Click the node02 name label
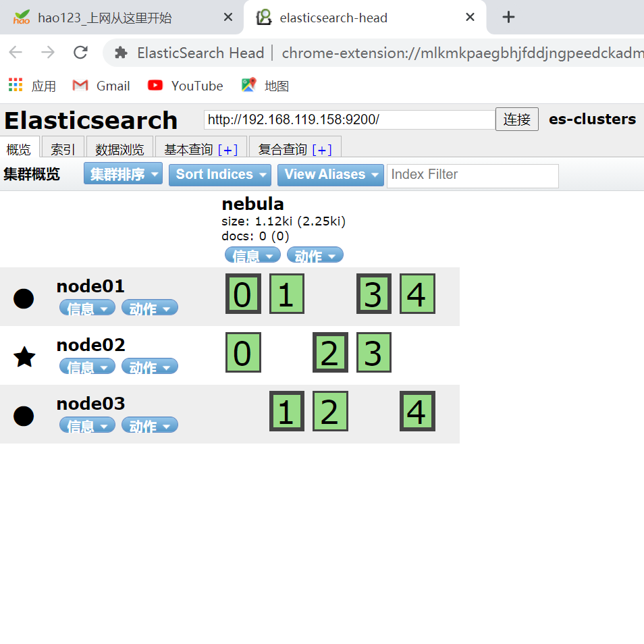The height and width of the screenshot is (644, 644). pos(90,345)
